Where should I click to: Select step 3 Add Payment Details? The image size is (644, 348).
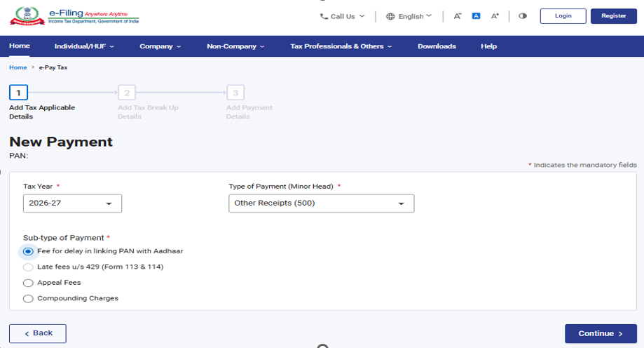pyautogui.click(x=235, y=93)
